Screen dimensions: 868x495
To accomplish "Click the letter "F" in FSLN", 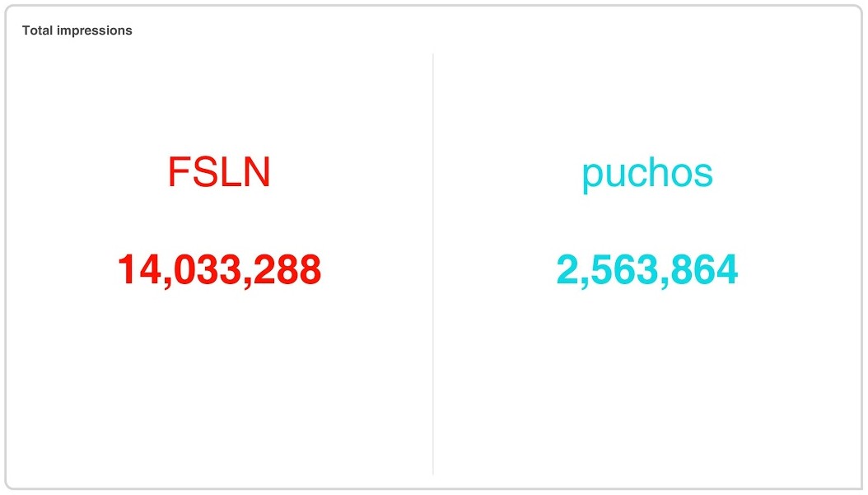I will coord(180,172).
